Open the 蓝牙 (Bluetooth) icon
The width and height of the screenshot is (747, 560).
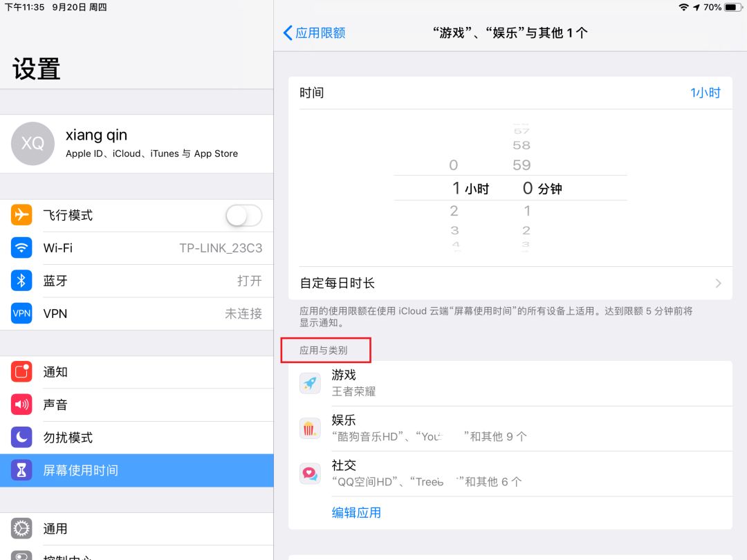click(x=21, y=281)
